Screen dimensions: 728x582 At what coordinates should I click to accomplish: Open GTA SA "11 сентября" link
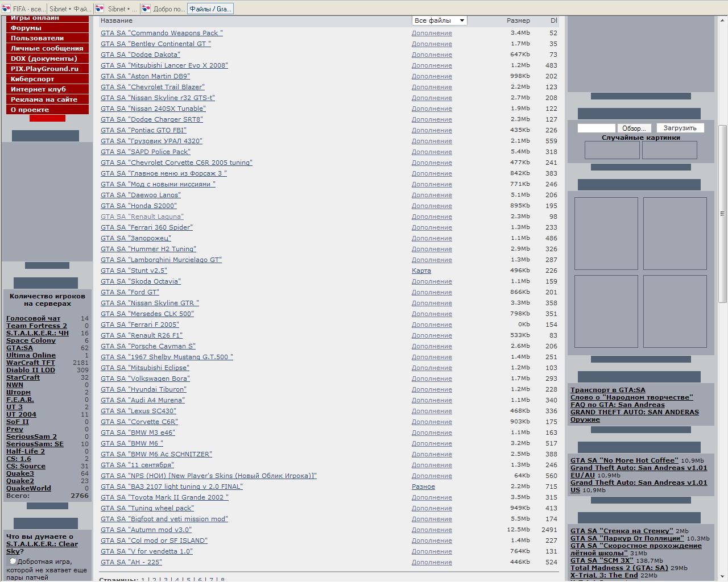(137, 465)
